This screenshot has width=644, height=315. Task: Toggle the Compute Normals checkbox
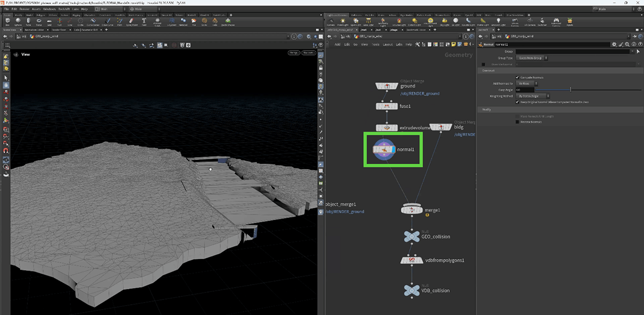pyautogui.click(x=517, y=77)
